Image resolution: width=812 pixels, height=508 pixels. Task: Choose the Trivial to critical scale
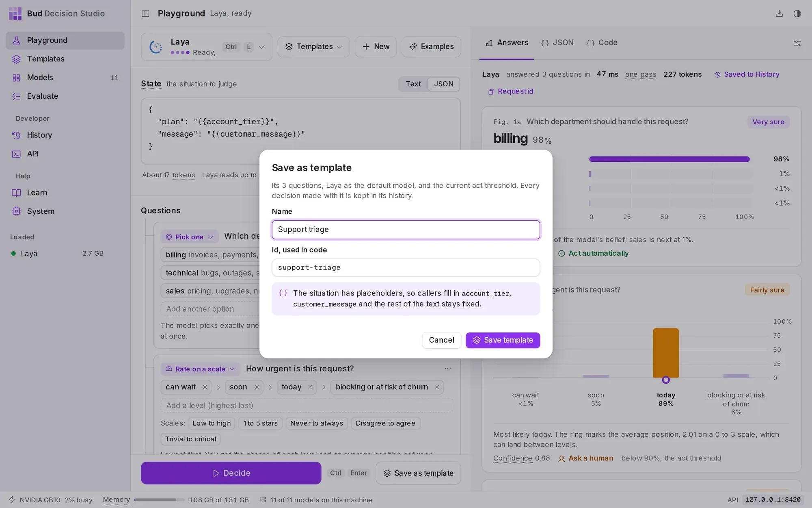click(x=190, y=439)
